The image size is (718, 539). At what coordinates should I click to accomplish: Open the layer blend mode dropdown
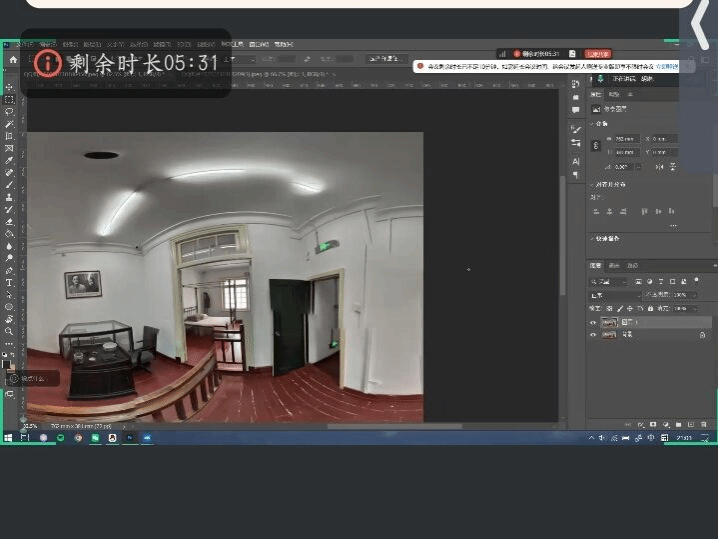click(x=614, y=296)
